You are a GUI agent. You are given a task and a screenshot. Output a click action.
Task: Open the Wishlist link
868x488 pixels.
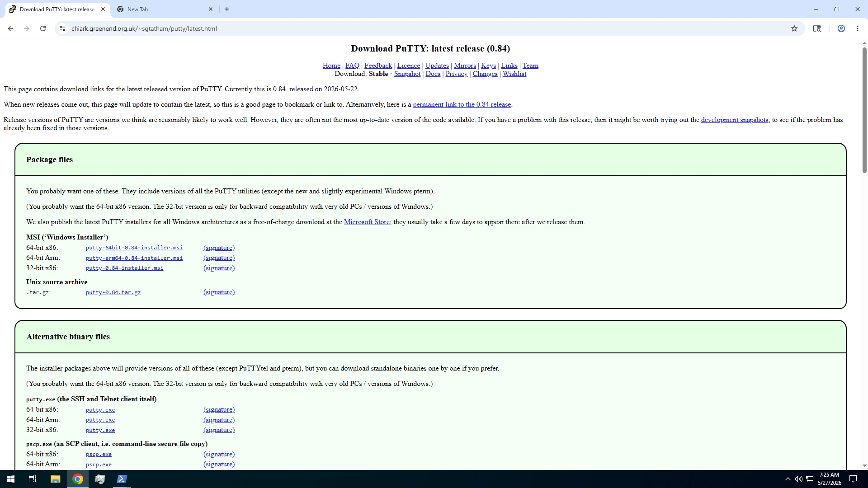point(514,74)
